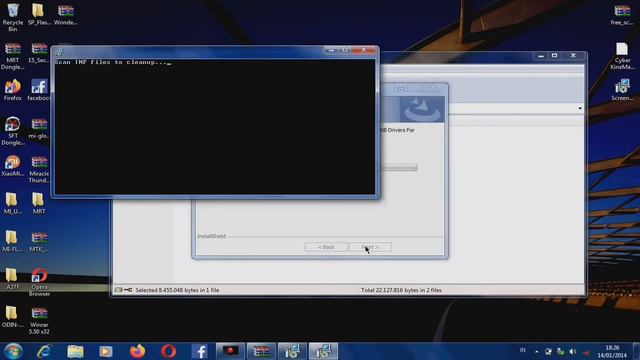Open Windows Explorer from the taskbar

(x=76, y=351)
